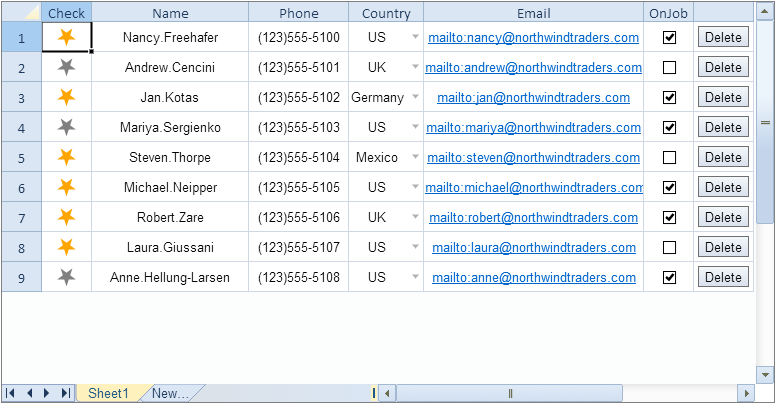
Task: Click the orange star in Jan.Kotas's row
Action: point(66,97)
